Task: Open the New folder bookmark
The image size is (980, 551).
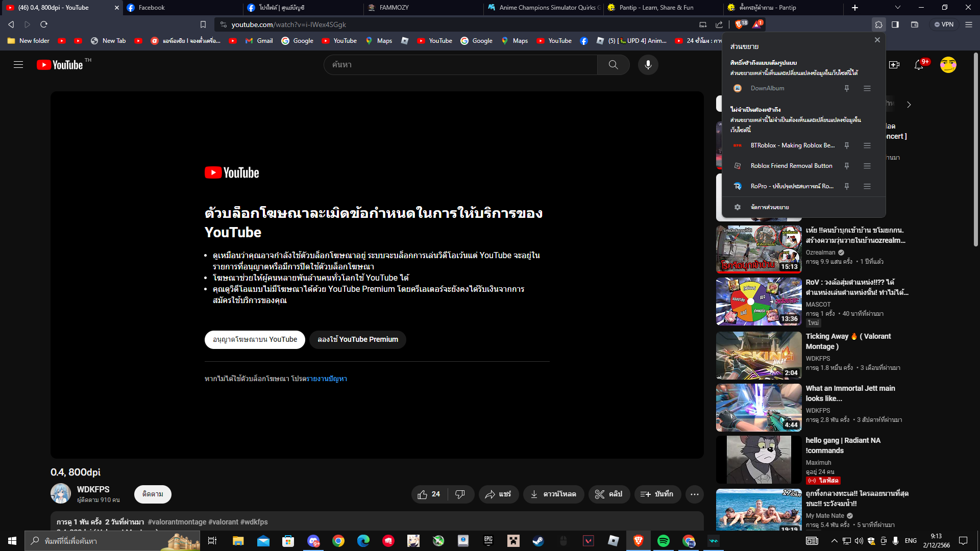Action: [29, 41]
